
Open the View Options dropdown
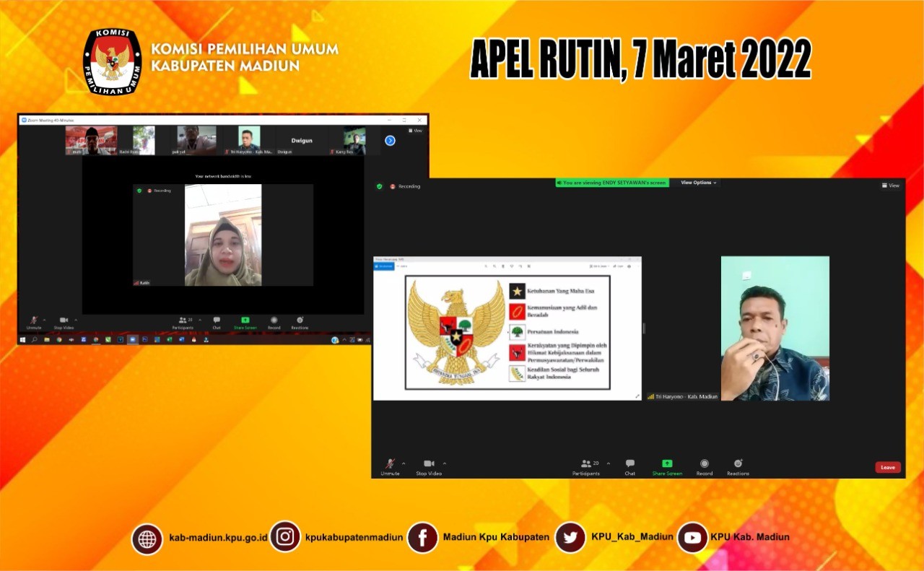tap(698, 183)
